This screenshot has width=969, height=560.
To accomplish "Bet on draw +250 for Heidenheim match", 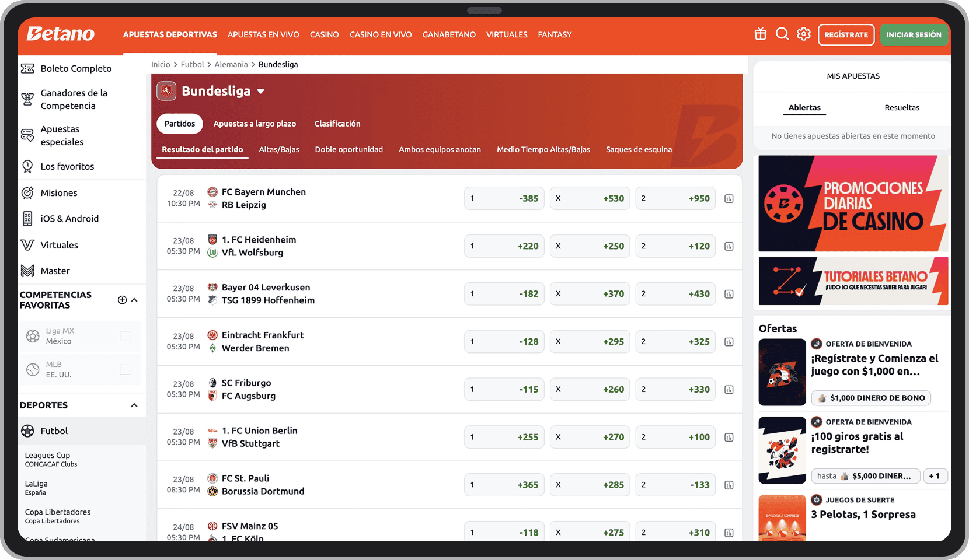I will click(590, 246).
